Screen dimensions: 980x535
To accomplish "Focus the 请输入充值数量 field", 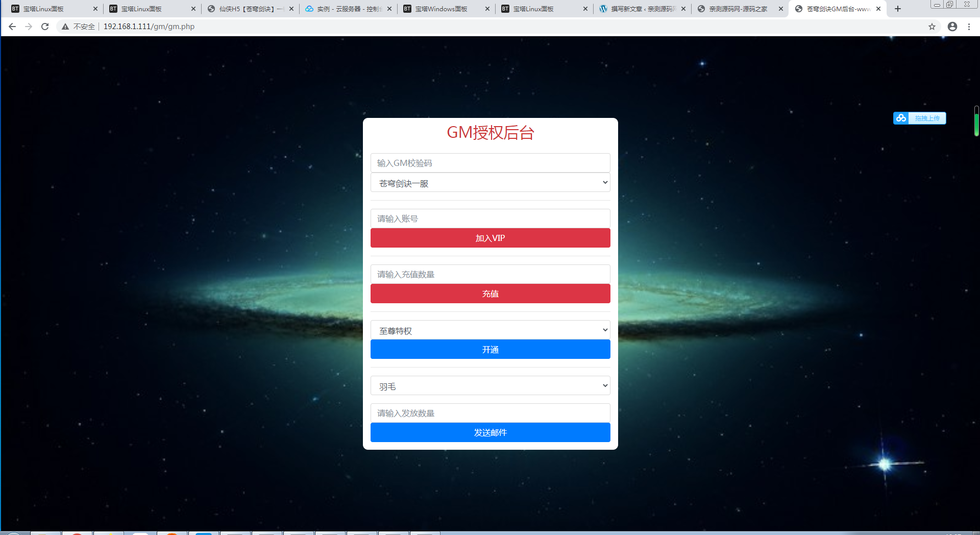I will point(491,274).
